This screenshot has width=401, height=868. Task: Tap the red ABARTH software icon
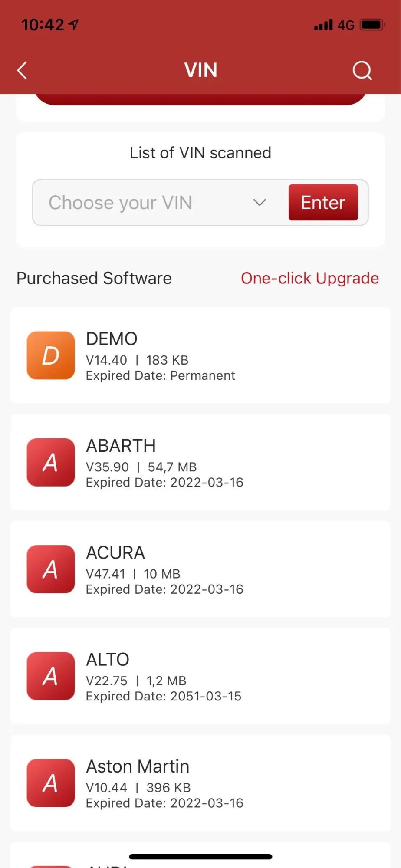[x=51, y=462]
